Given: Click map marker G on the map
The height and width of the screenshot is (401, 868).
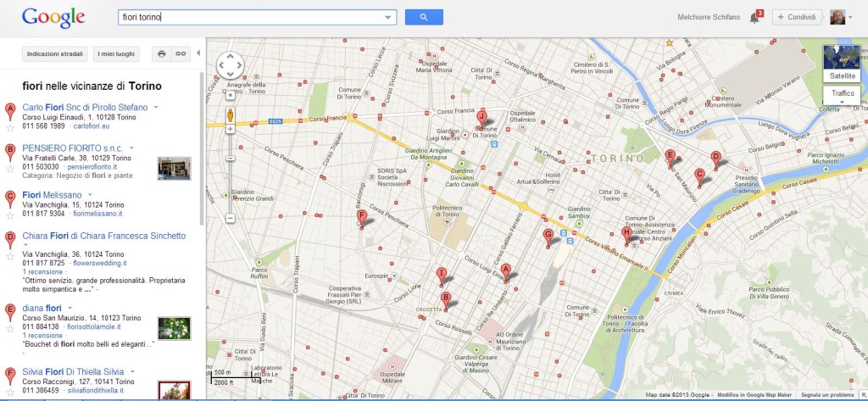Looking at the screenshot, I should point(548,237).
